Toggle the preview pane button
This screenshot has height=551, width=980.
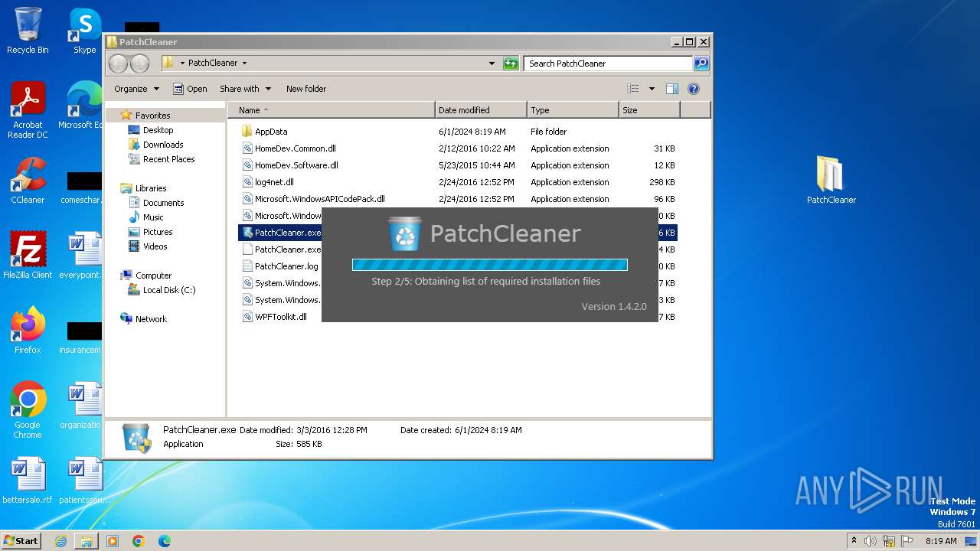(671, 89)
